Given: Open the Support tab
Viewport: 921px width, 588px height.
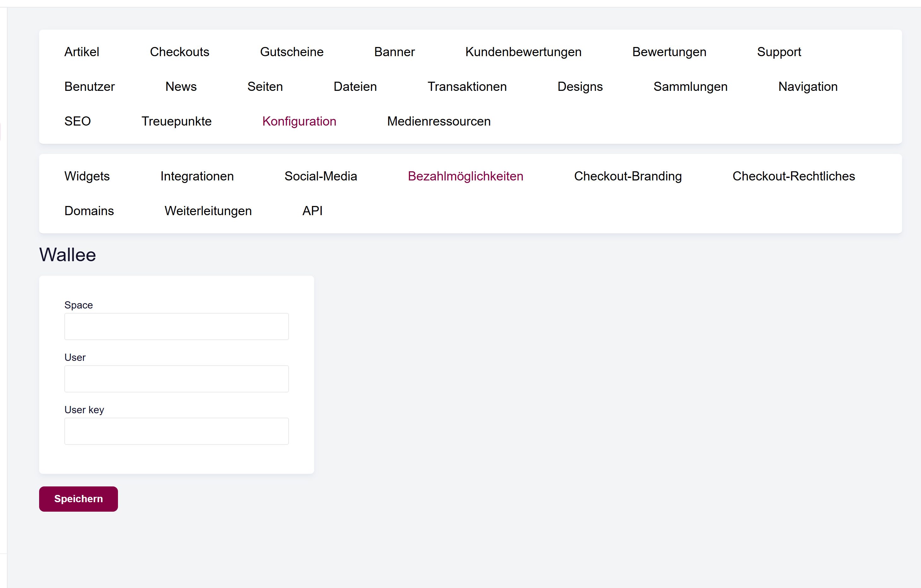Looking at the screenshot, I should point(779,52).
